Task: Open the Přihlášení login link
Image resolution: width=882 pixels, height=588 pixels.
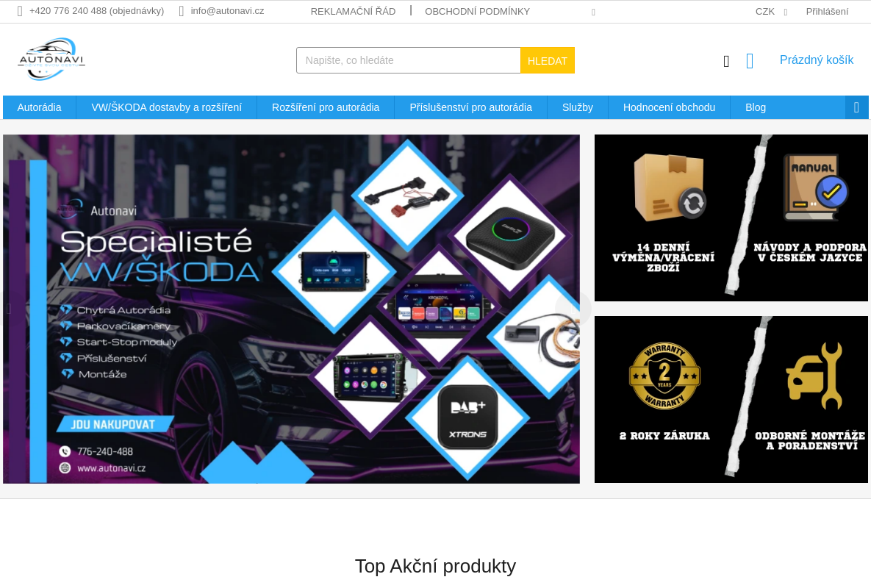Action: [x=827, y=12]
